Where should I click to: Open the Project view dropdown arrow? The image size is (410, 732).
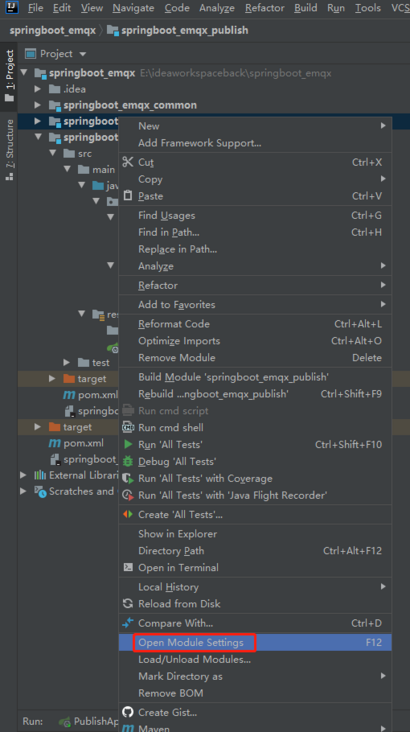tap(83, 54)
